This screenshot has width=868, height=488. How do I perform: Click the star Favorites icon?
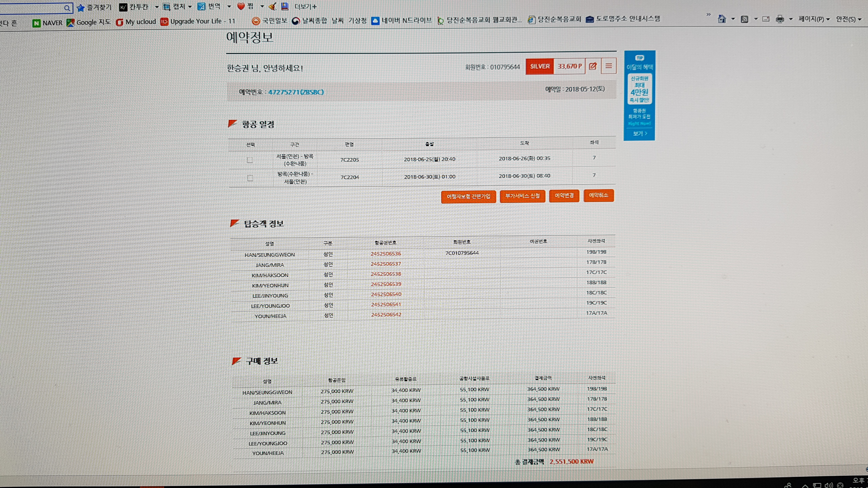[x=81, y=7]
